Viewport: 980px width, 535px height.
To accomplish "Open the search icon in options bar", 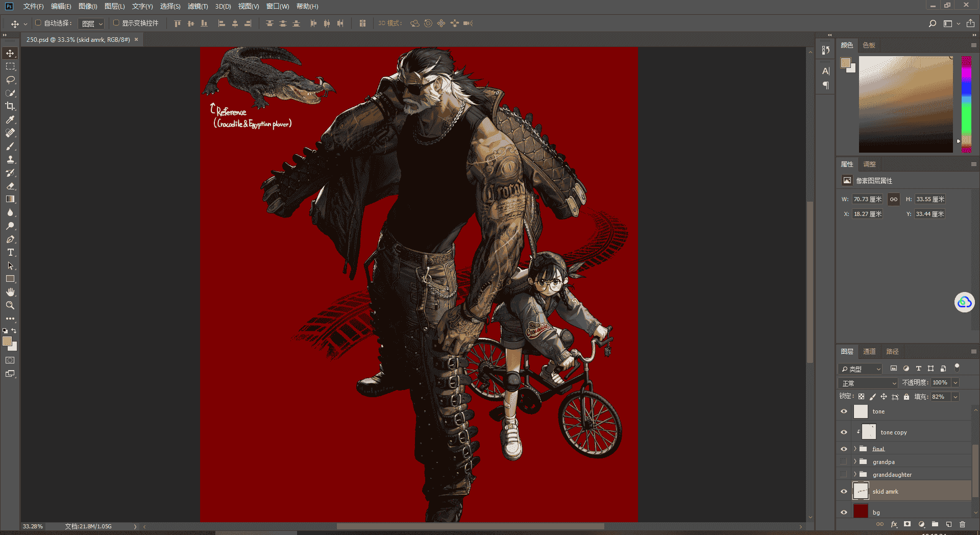I will point(933,23).
